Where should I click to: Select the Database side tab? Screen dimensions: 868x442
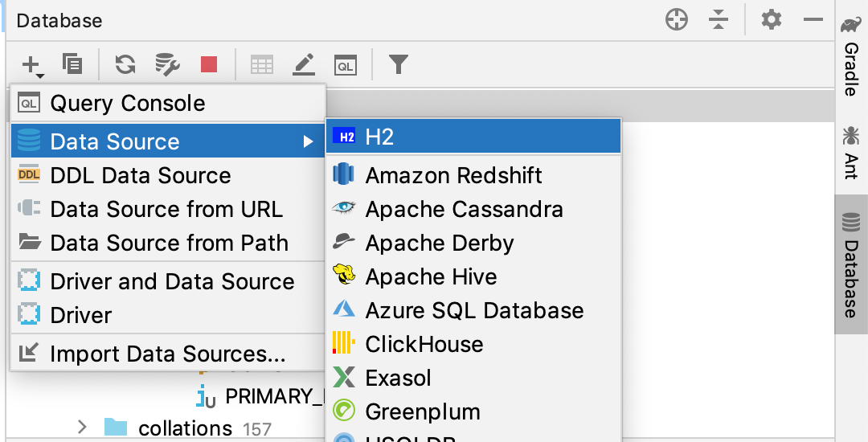point(851,265)
